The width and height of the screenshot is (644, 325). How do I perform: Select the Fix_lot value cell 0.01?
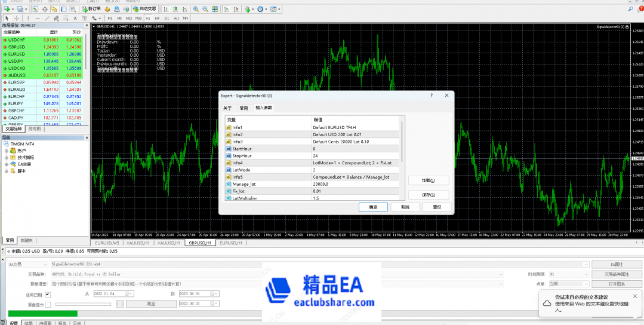(x=356, y=191)
